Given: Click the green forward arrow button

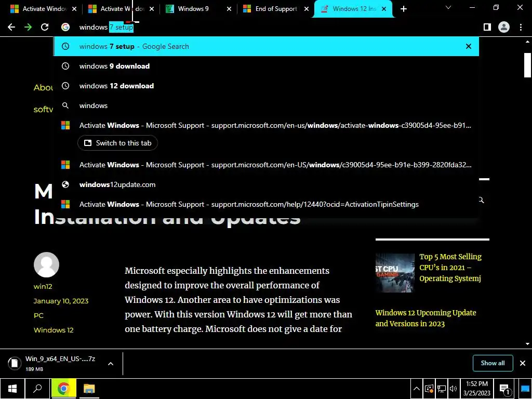Looking at the screenshot, I should (x=28, y=27).
